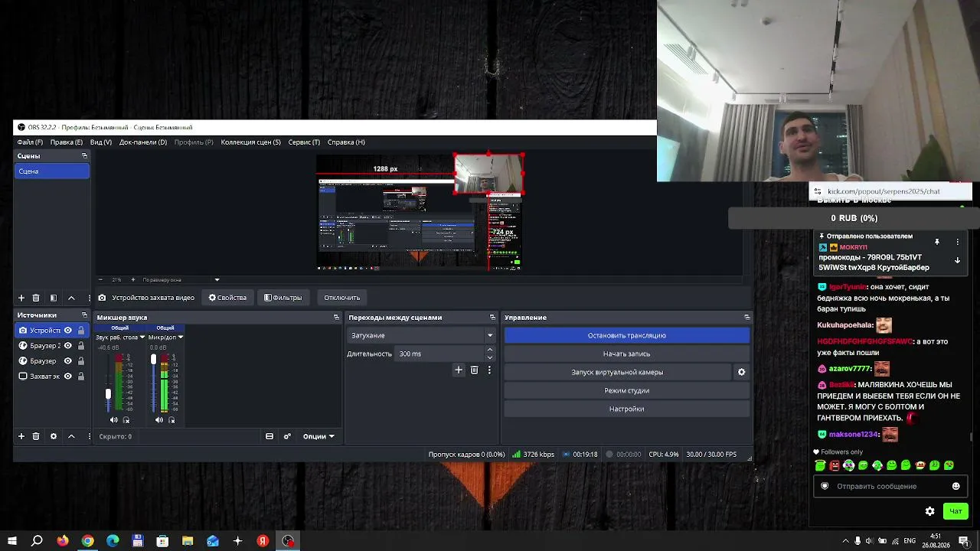Image resolution: width=980 pixels, height=551 pixels.
Task: Toggle monitoring headphones for Микр/доп
Action: [171, 419]
